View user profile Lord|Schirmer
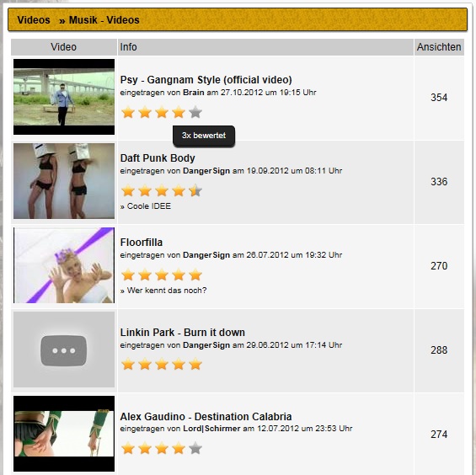The image size is (476, 475). pyautogui.click(x=211, y=429)
